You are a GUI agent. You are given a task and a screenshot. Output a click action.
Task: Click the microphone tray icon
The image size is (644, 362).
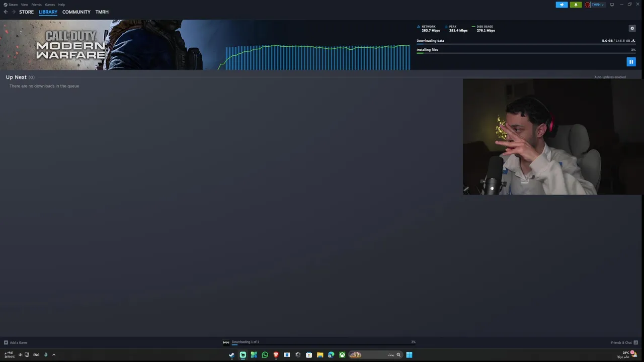tap(45, 355)
